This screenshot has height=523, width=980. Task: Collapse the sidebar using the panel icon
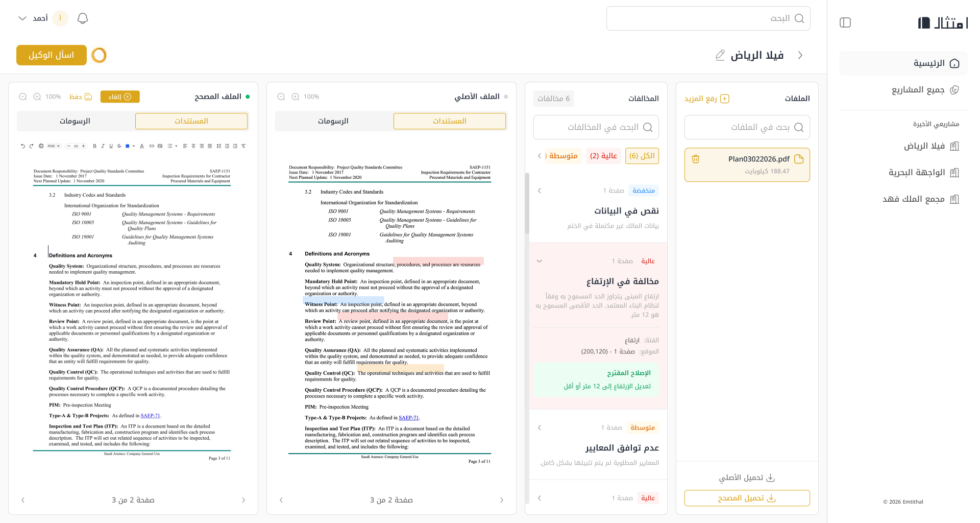point(845,22)
